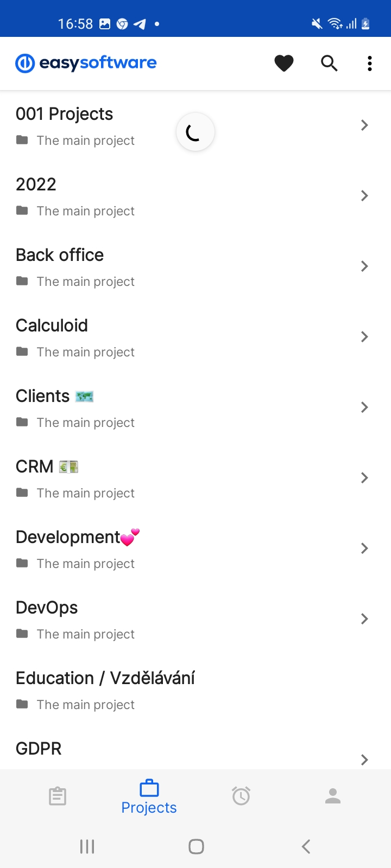Open the Back office project
Screen dimensions: 391x868
(x=60, y=255)
